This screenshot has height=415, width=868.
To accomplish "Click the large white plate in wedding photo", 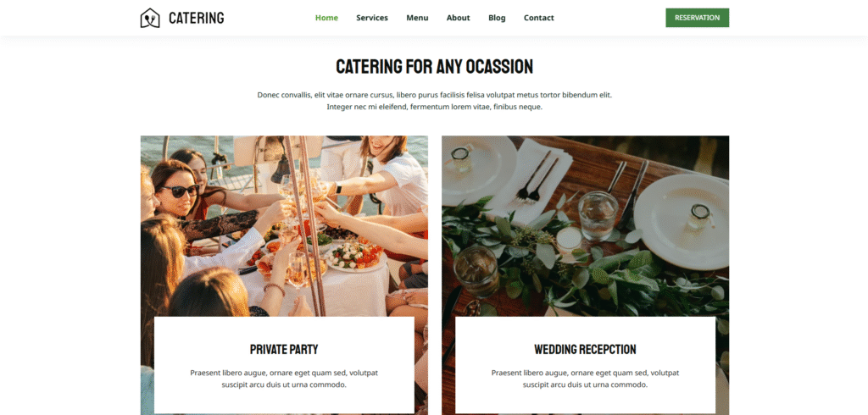I will (682, 221).
